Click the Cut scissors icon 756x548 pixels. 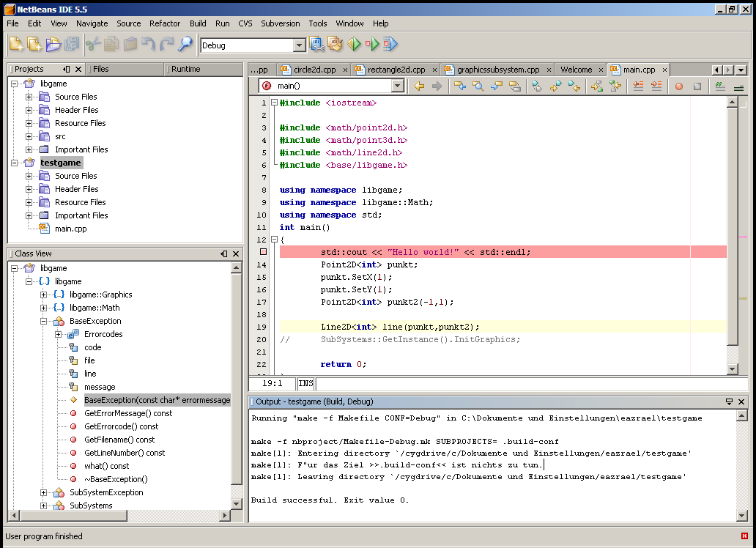(x=92, y=45)
